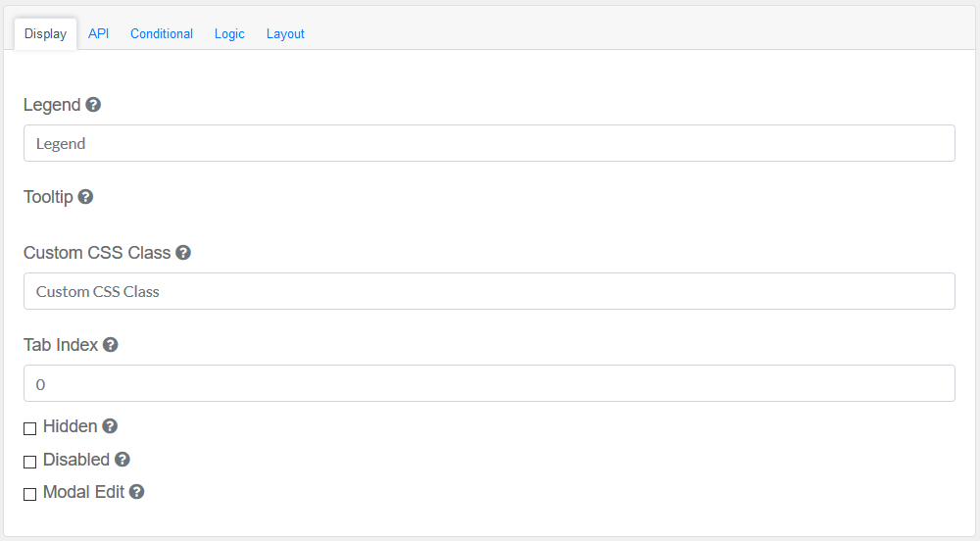The height and width of the screenshot is (541, 980).
Task: Toggle the Modal Edit checkbox
Action: (x=30, y=494)
